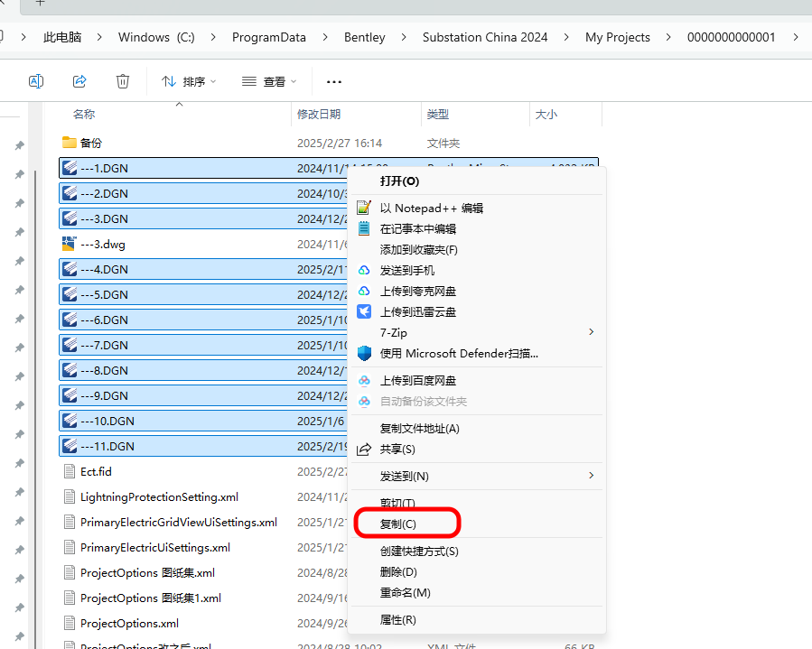
Task: Select the ---1.DGN file icon
Action: [x=70, y=168]
